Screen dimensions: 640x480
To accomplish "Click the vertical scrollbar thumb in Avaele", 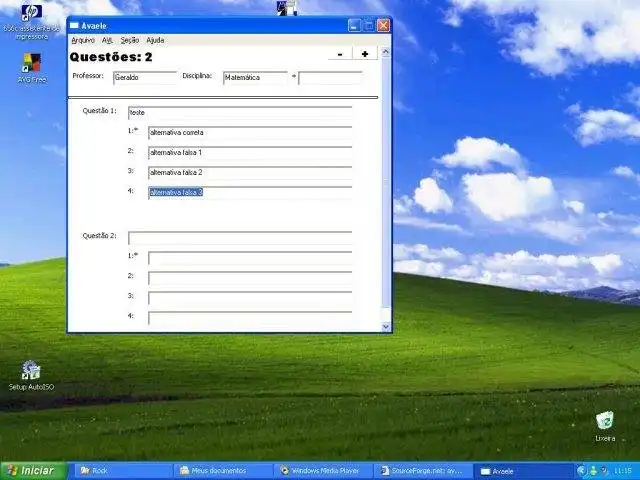I will tap(385, 182).
